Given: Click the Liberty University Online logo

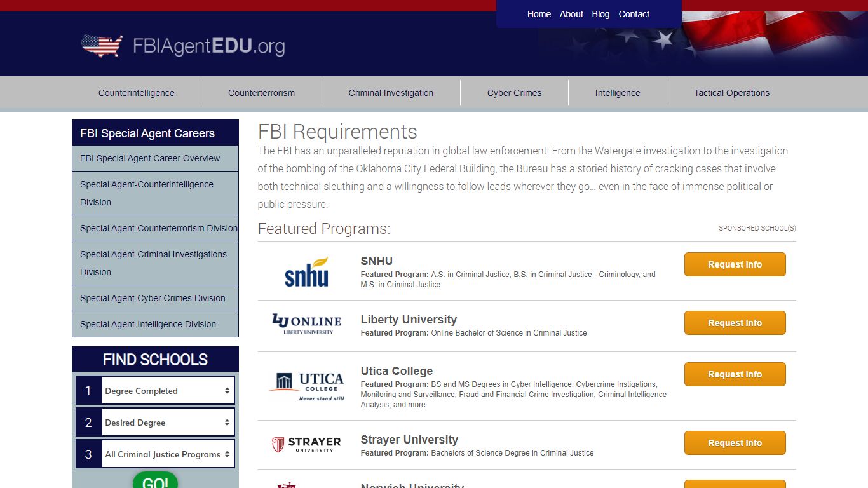Looking at the screenshot, I should pyautogui.click(x=306, y=323).
